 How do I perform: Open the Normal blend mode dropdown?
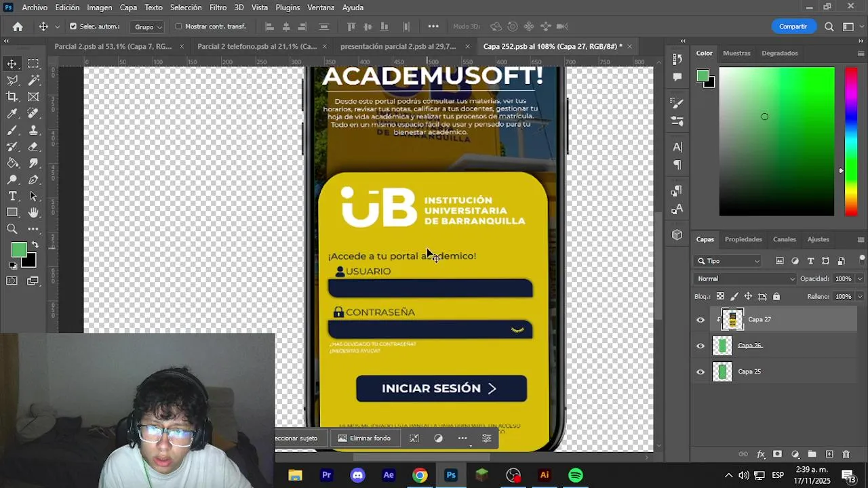tap(745, 279)
